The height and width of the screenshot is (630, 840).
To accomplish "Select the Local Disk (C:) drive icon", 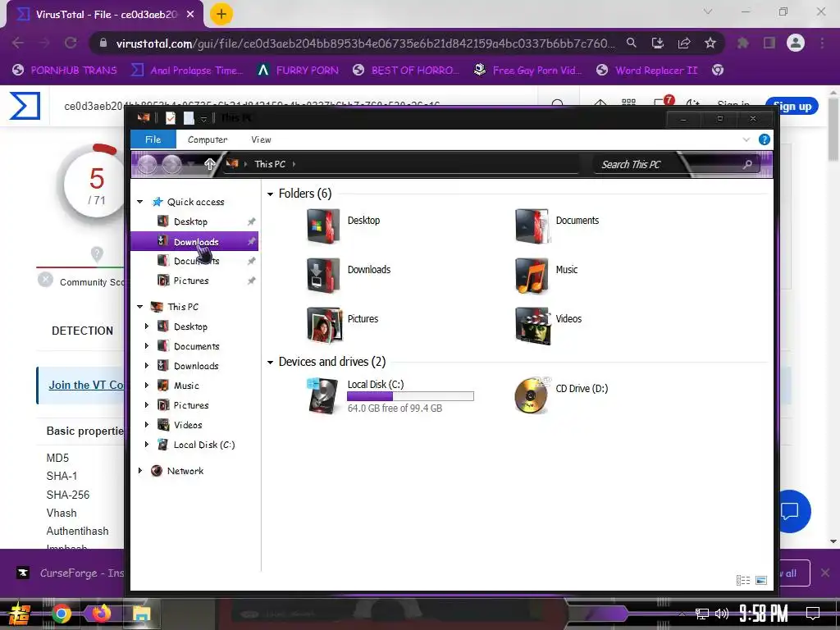I will pos(323,395).
